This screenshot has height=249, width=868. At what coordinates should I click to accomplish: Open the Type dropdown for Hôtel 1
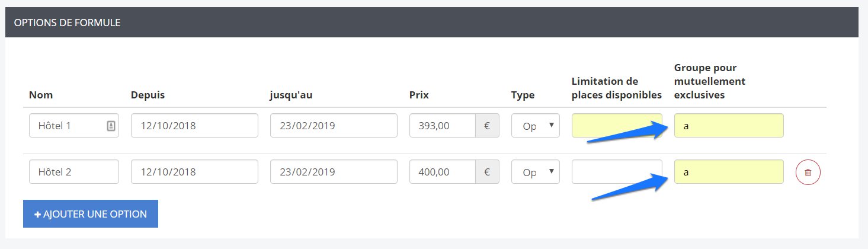[x=536, y=126]
